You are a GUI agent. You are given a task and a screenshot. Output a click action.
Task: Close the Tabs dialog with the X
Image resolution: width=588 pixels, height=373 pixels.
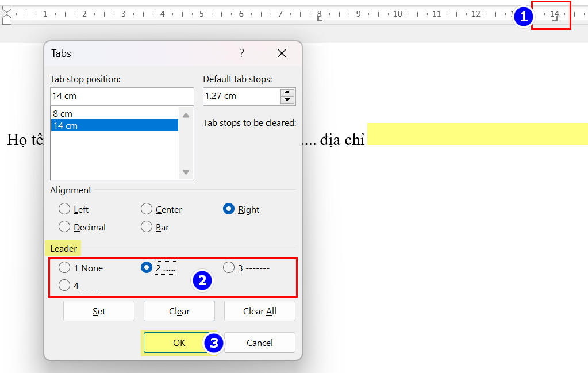point(282,53)
